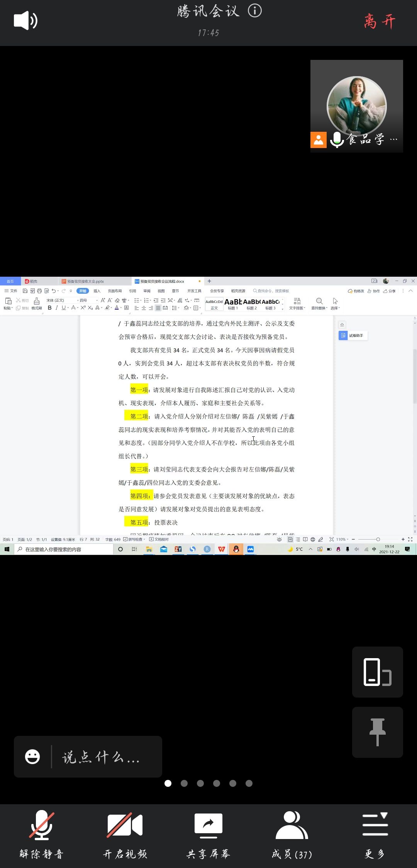
Task: Open meeting info next to 腾讯会议 title
Action: pyautogui.click(x=254, y=11)
